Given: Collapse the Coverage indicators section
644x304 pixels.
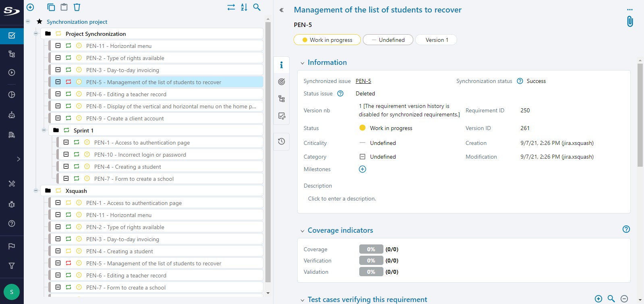Looking at the screenshot, I should coord(302,231).
